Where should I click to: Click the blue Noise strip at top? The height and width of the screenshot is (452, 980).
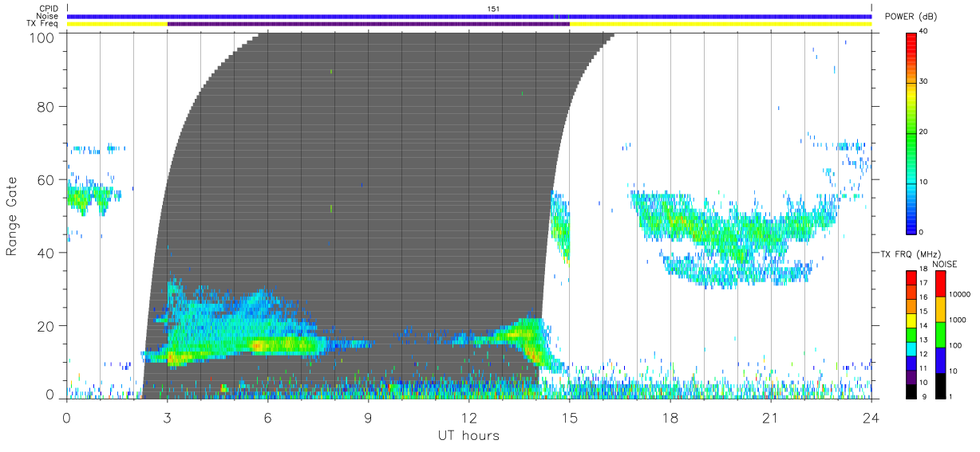coord(469,16)
